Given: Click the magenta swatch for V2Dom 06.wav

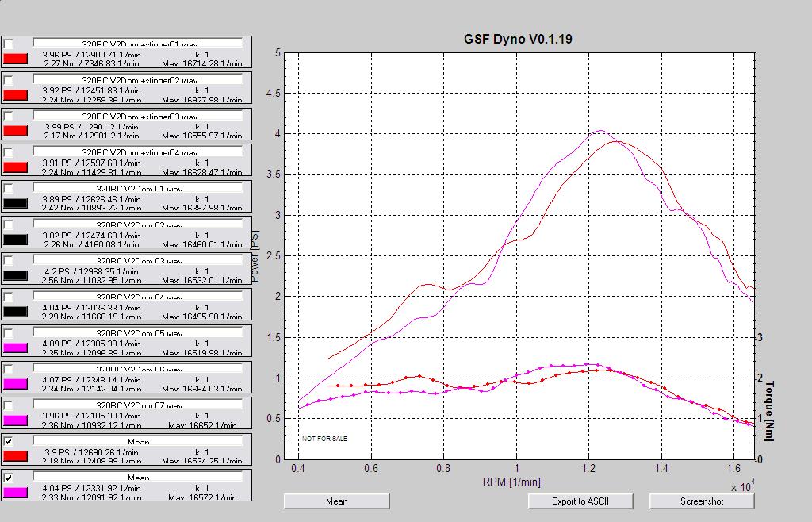Looking at the screenshot, I should (16, 384).
